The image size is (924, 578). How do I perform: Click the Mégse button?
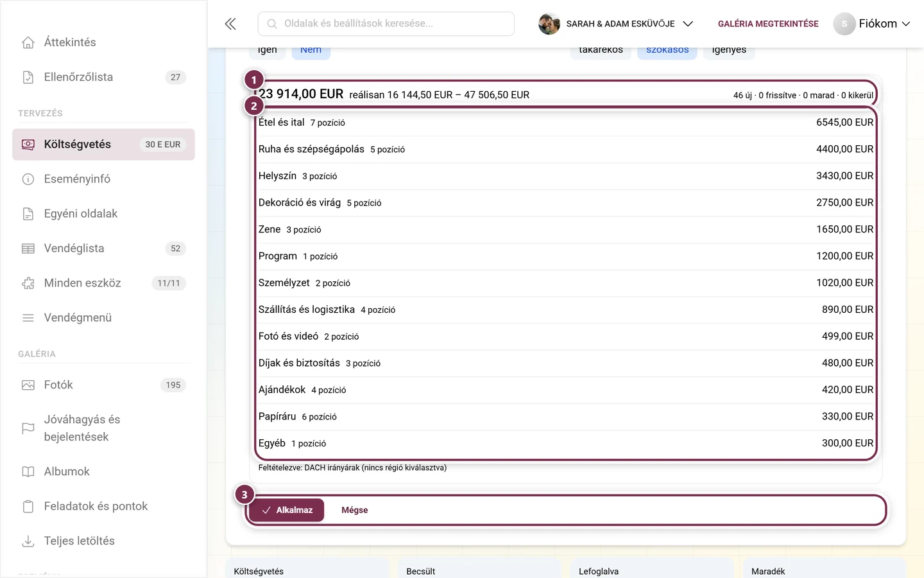(355, 510)
